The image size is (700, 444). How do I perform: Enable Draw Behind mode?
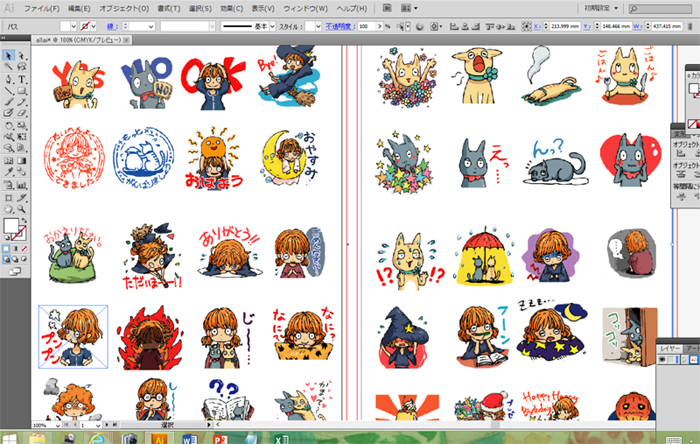point(15,259)
